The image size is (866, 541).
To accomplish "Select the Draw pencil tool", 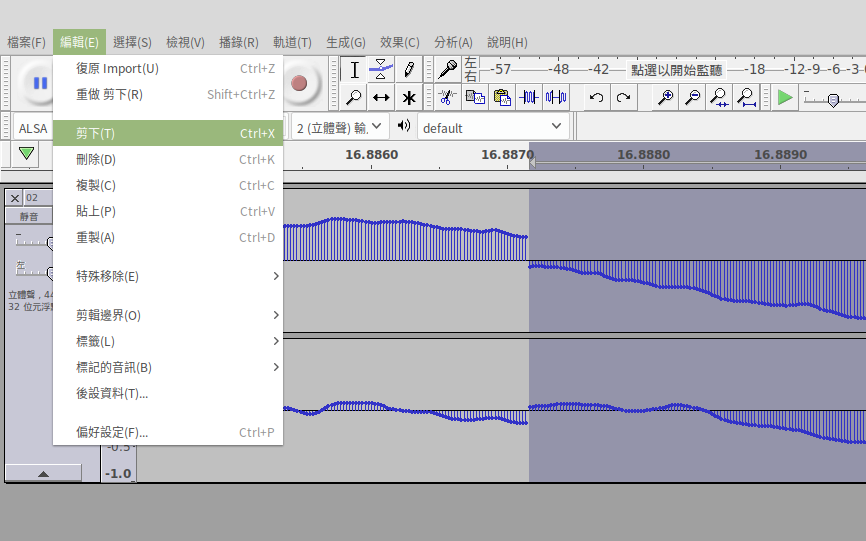I will [x=409, y=70].
